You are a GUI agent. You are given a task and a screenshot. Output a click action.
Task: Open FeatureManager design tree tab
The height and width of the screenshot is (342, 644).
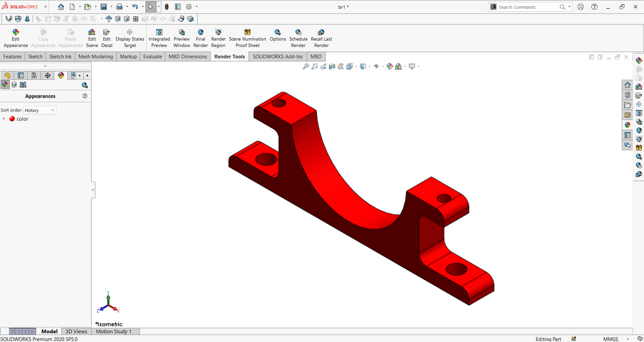point(8,75)
